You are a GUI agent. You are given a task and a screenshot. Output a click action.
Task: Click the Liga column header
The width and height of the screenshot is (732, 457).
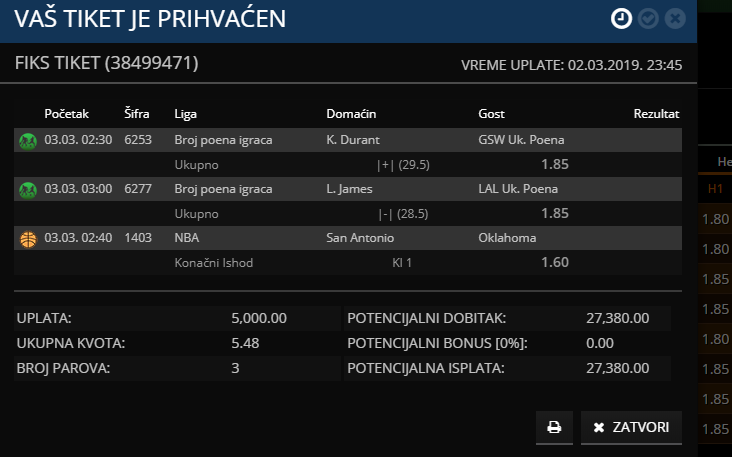click(185, 114)
